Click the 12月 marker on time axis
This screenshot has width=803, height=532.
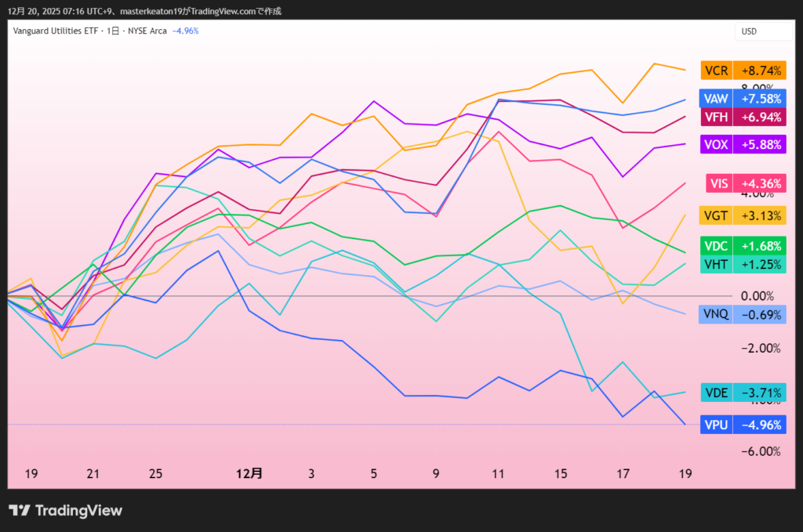(x=249, y=474)
